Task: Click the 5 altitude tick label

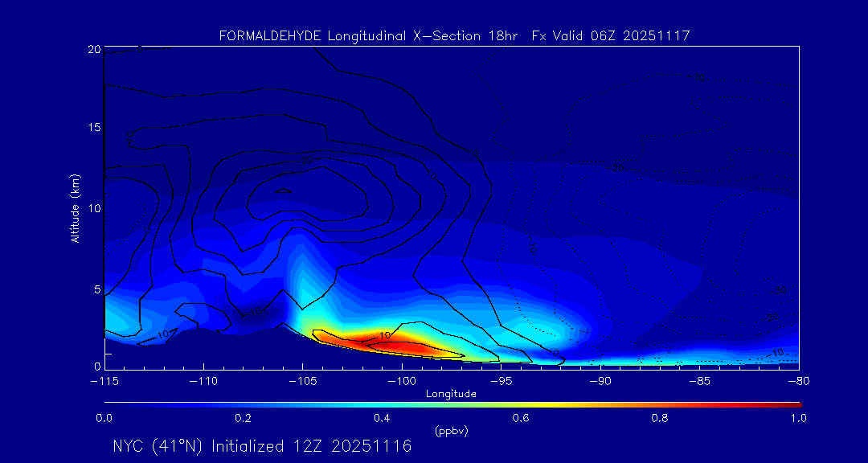Action: pos(96,289)
